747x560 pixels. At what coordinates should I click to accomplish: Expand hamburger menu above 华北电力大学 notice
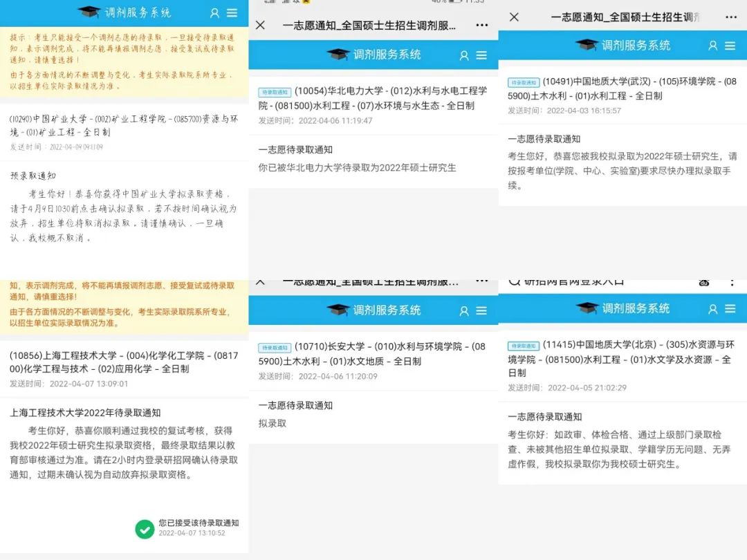(481, 55)
